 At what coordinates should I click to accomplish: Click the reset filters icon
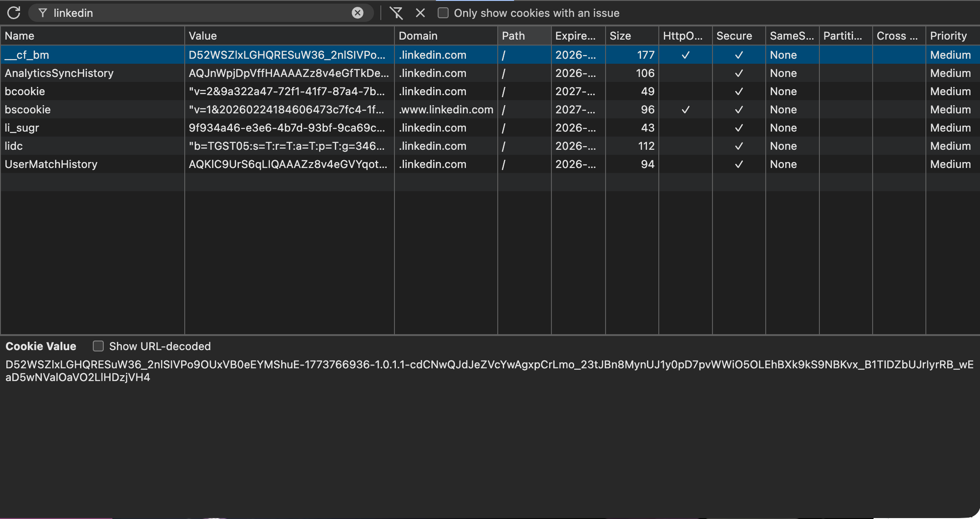pyautogui.click(x=397, y=13)
